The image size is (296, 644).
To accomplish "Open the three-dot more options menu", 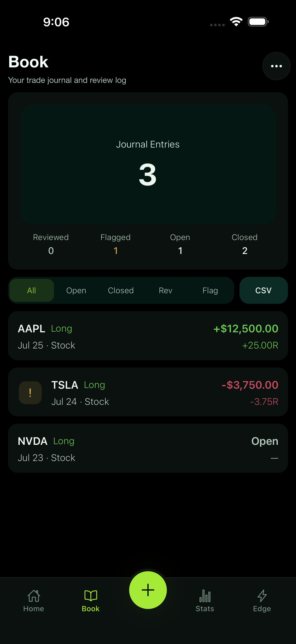I will coord(276,66).
